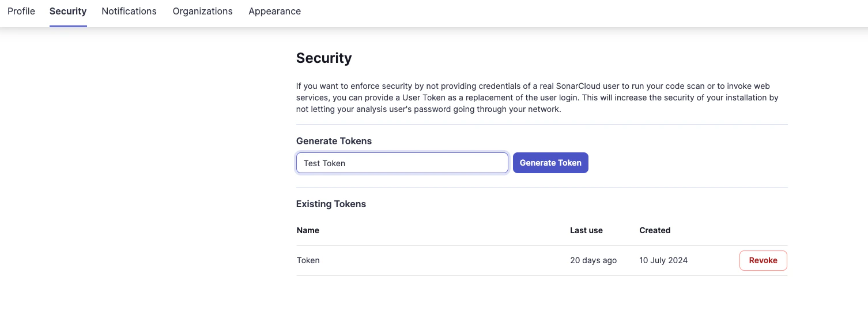Revoke the existing token

click(x=763, y=260)
